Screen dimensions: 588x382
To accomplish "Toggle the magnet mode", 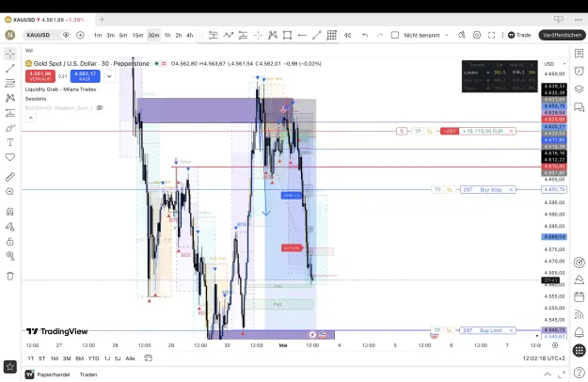I will [x=10, y=212].
